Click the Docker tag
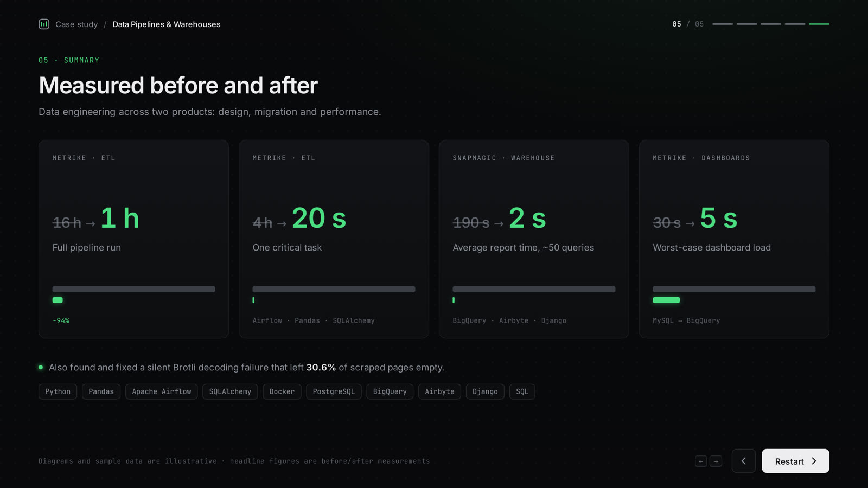The height and width of the screenshot is (488, 868). pos(282,391)
